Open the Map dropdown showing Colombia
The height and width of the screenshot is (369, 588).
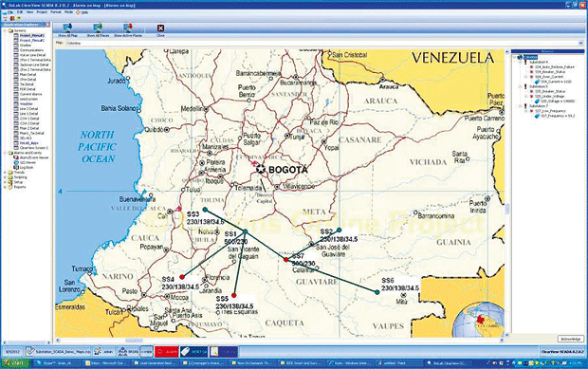click(580, 43)
